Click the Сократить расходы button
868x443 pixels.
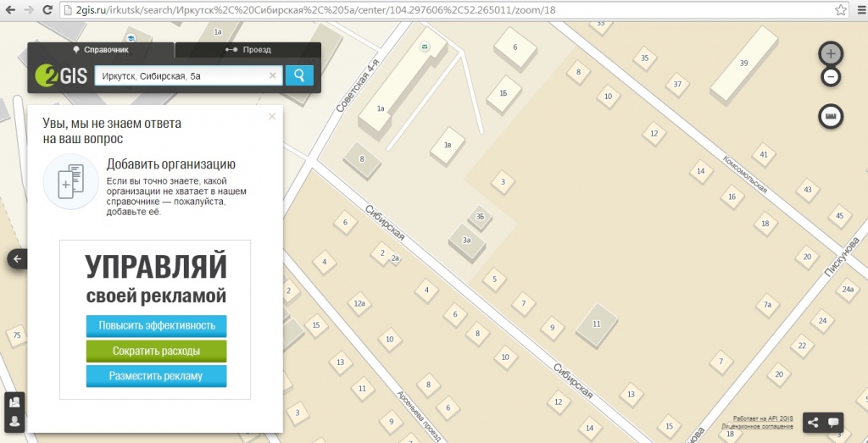pos(157,352)
